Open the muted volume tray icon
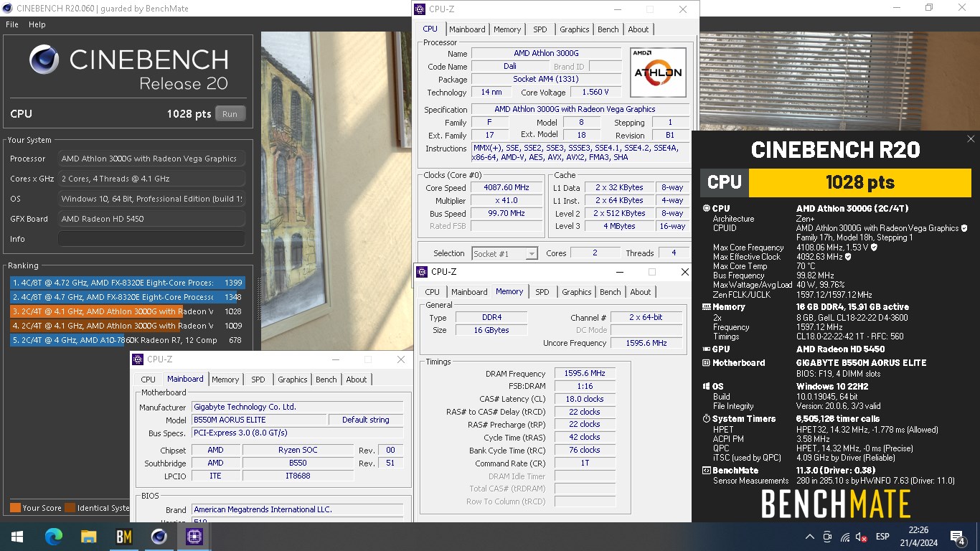Viewport: 980px width, 551px height. click(862, 537)
